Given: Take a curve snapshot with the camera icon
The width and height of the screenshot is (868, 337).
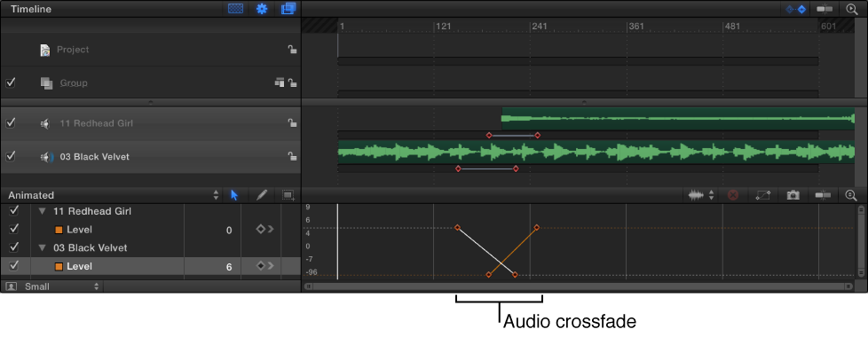Looking at the screenshot, I should (x=793, y=195).
